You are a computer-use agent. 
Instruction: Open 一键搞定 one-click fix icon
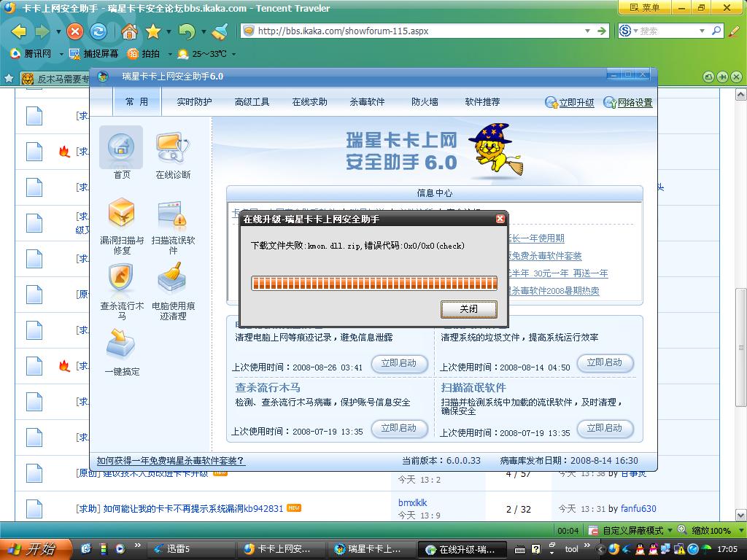[122, 351]
